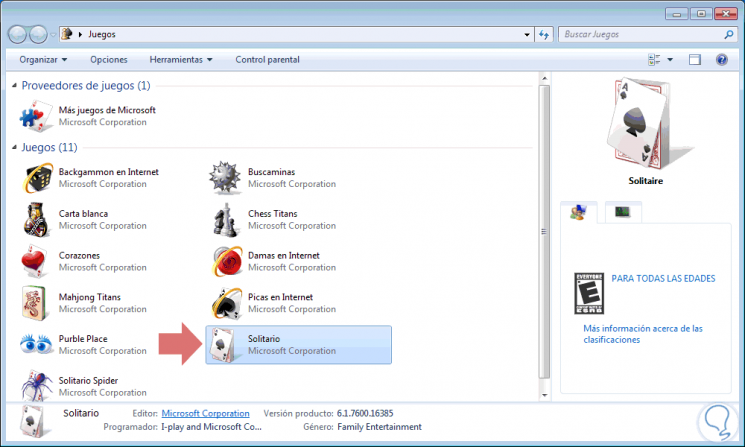Minimize the Juegos window

(677, 14)
